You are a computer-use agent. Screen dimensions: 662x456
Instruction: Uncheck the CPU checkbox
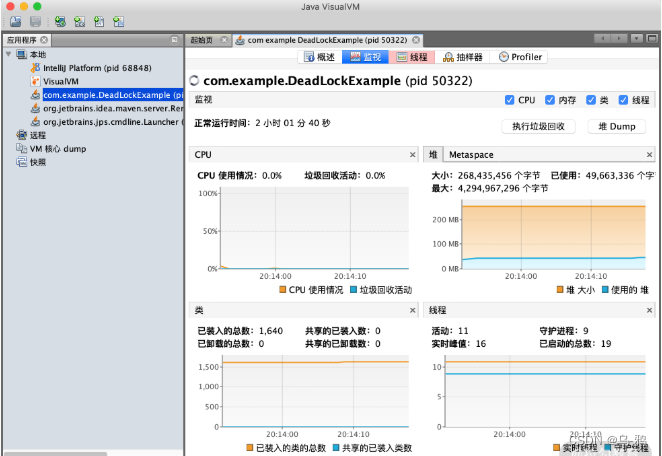pos(510,100)
